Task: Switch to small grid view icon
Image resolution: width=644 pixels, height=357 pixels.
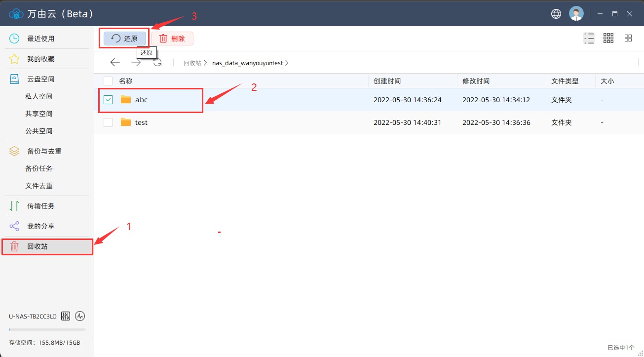Action: tap(608, 39)
